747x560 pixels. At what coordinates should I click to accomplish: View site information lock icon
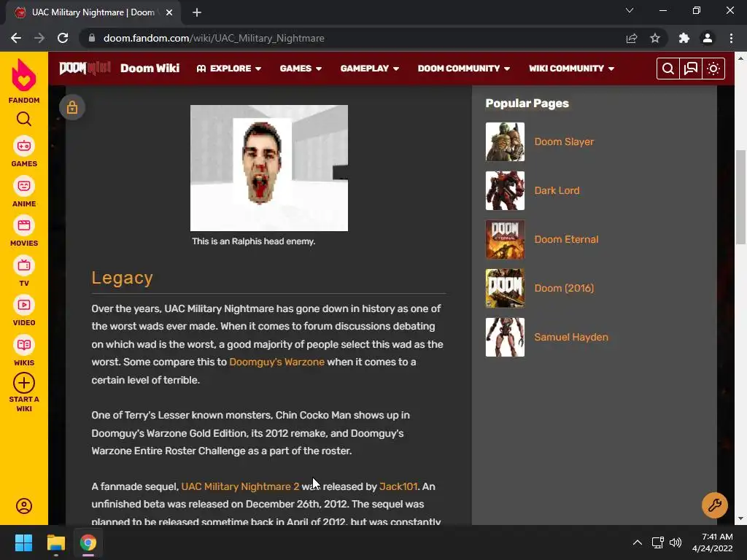pos(92,38)
